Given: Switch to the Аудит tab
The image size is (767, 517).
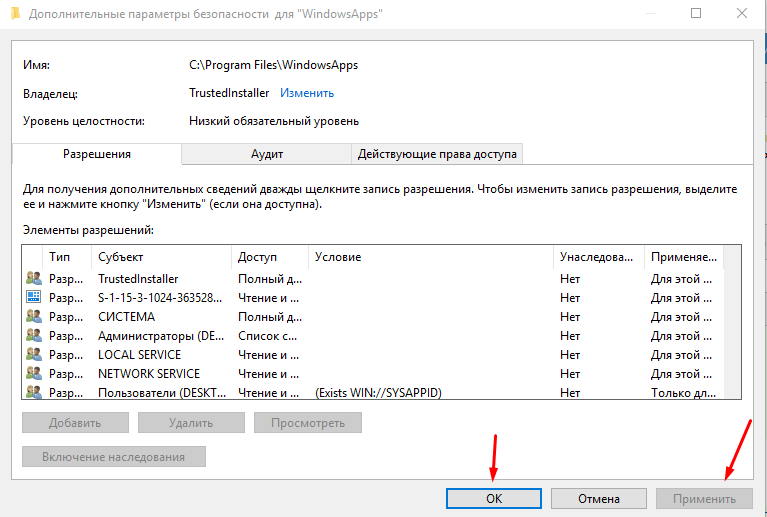Looking at the screenshot, I should pos(267,154).
